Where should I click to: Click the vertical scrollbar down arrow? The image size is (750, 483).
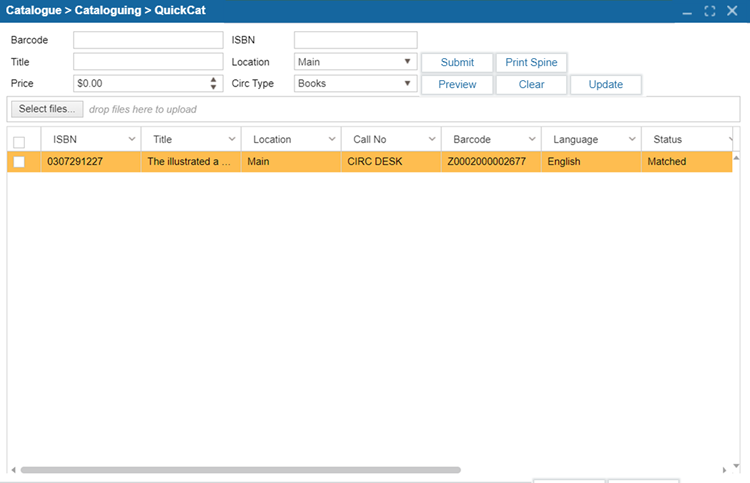(737, 465)
